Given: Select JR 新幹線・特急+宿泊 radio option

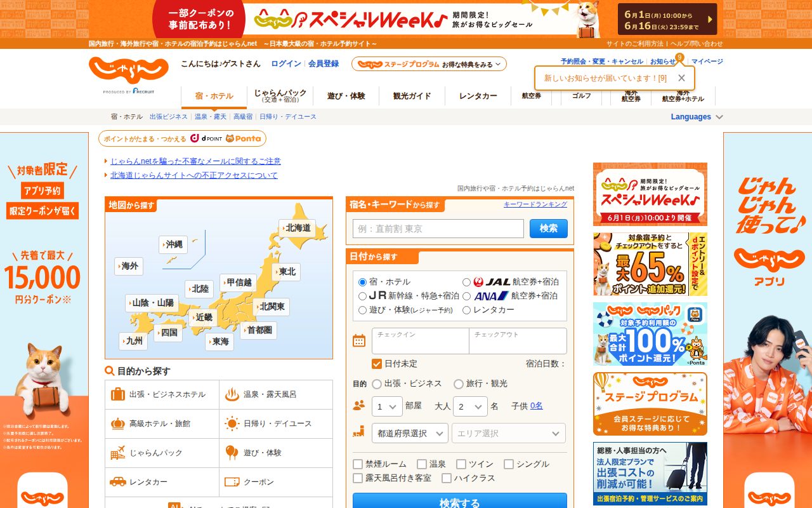Looking at the screenshot, I should tap(363, 296).
